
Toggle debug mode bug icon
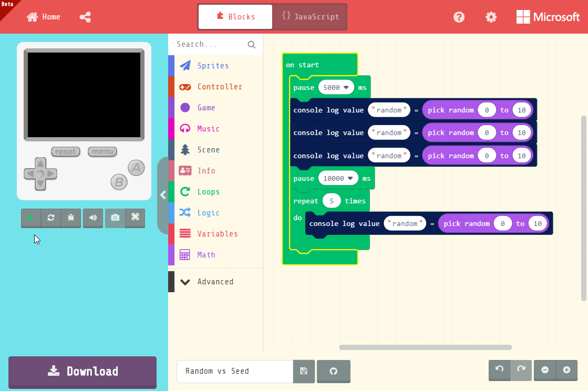[71, 218]
